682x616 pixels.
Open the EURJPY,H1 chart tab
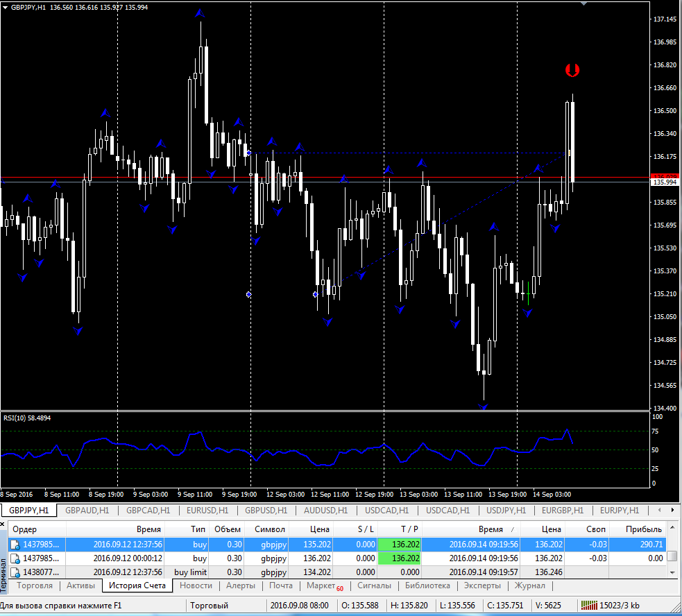point(620,511)
